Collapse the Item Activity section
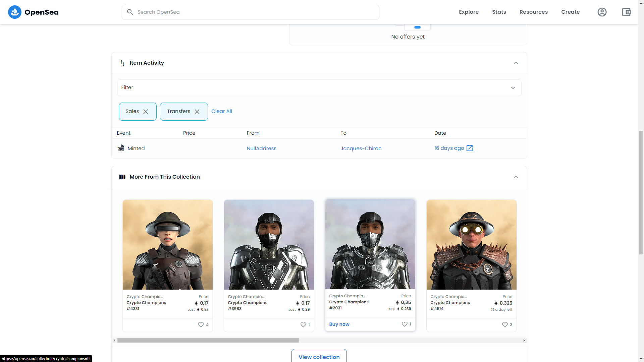644x362 pixels. (516, 63)
